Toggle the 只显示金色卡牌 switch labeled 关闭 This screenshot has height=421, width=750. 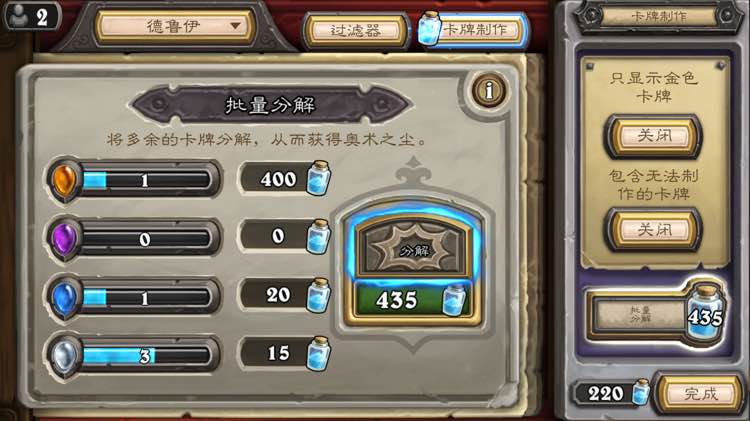click(653, 136)
